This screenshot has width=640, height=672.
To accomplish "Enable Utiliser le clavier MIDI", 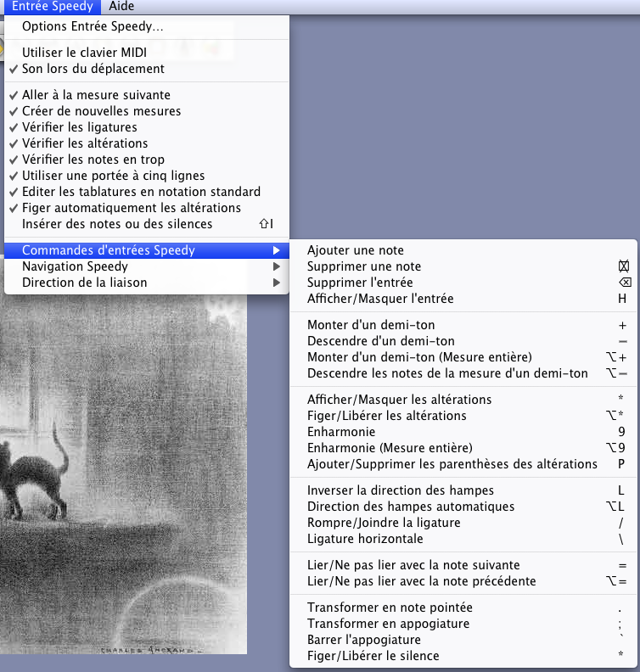I will [x=84, y=53].
